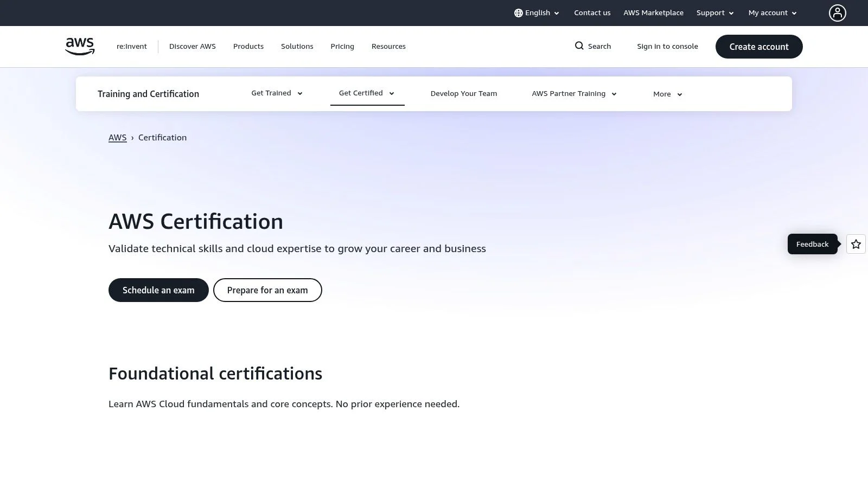The width and height of the screenshot is (868, 488).
Task: Open the Support dropdown menu
Action: coord(715,13)
